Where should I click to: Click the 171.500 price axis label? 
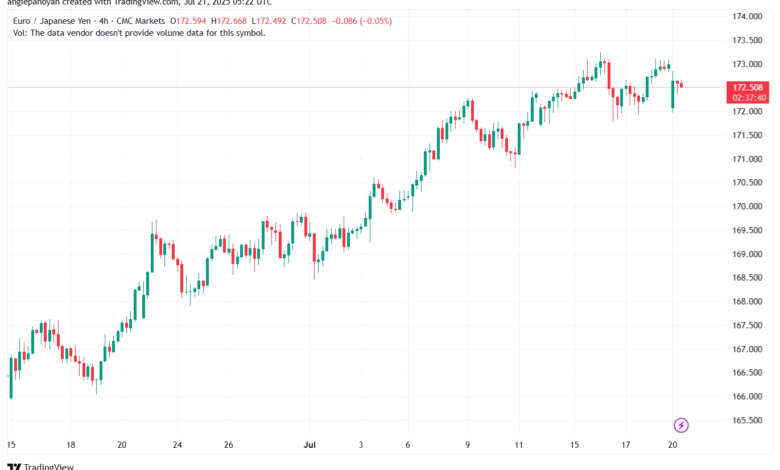tap(747, 135)
